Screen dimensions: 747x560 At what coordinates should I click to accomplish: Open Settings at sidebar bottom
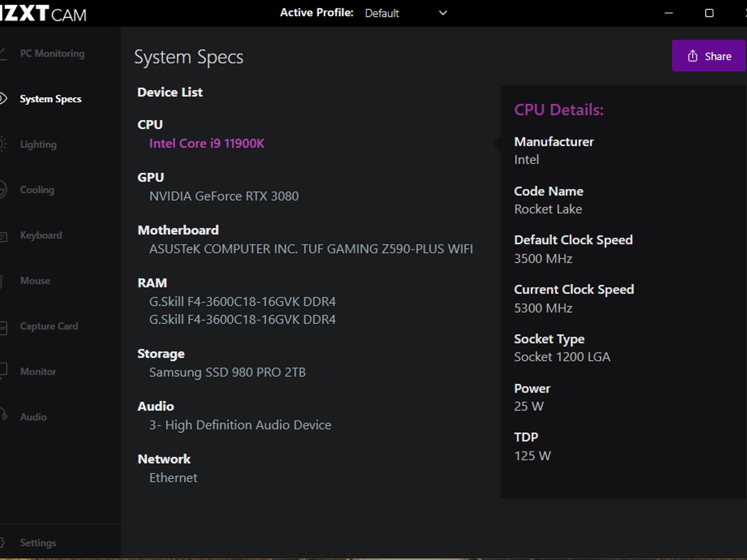point(38,542)
